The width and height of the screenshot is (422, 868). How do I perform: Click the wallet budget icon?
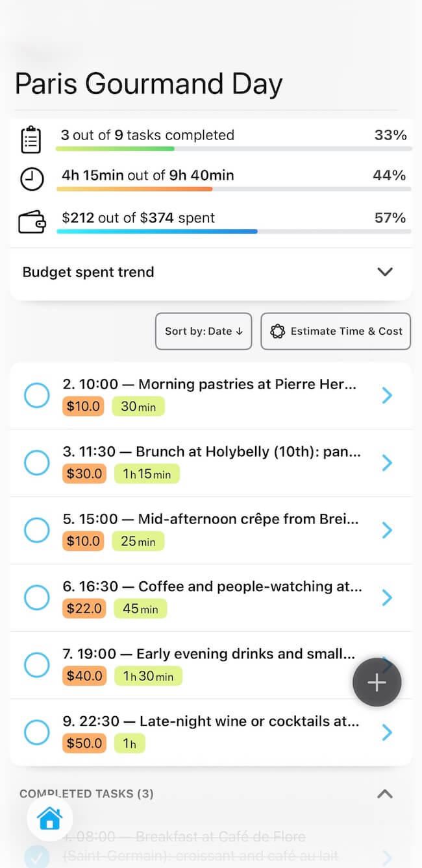pos(32,221)
